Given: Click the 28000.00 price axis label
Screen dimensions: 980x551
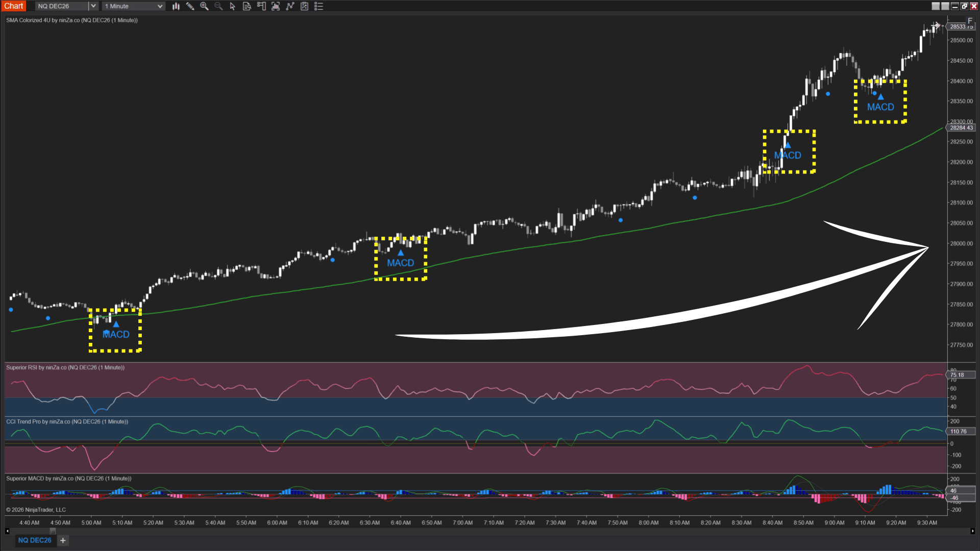Looking at the screenshot, I should point(961,243).
